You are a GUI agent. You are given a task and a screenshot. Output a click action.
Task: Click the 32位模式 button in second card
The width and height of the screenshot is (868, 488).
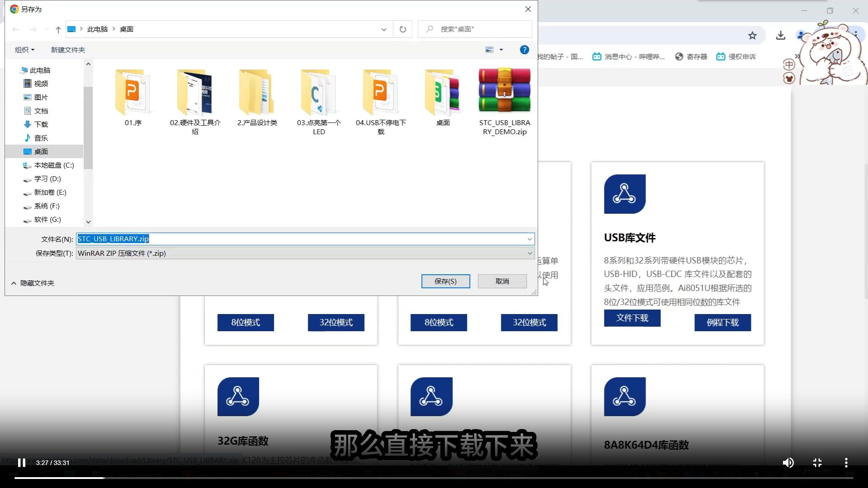pyautogui.click(x=529, y=323)
